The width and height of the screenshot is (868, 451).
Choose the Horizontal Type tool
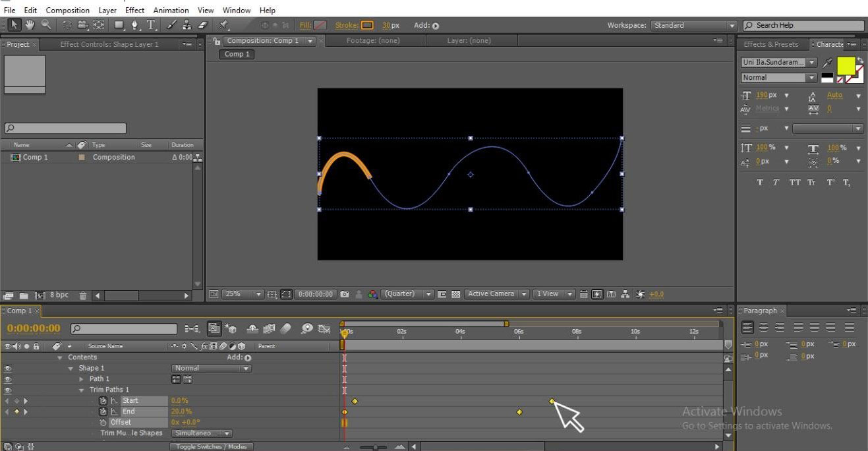(x=152, y=25)
